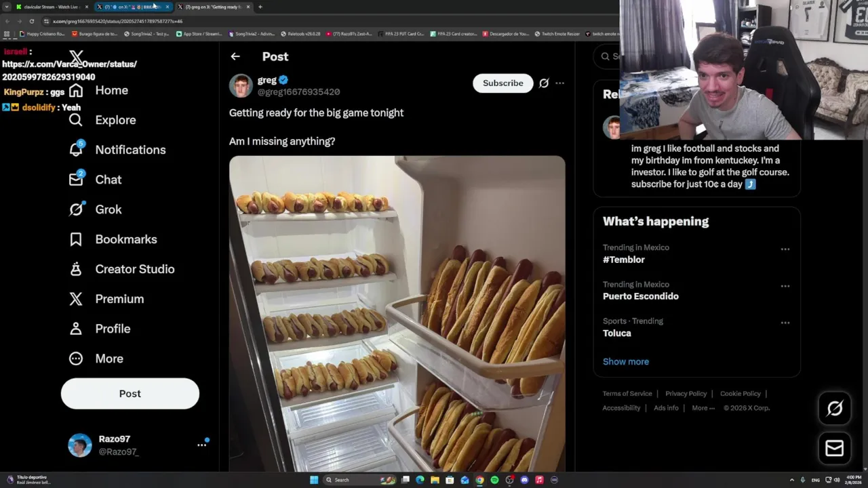Close the greg on X tab
The width and height of the screenshot is (868, 488).
click(x=248, y=7)
